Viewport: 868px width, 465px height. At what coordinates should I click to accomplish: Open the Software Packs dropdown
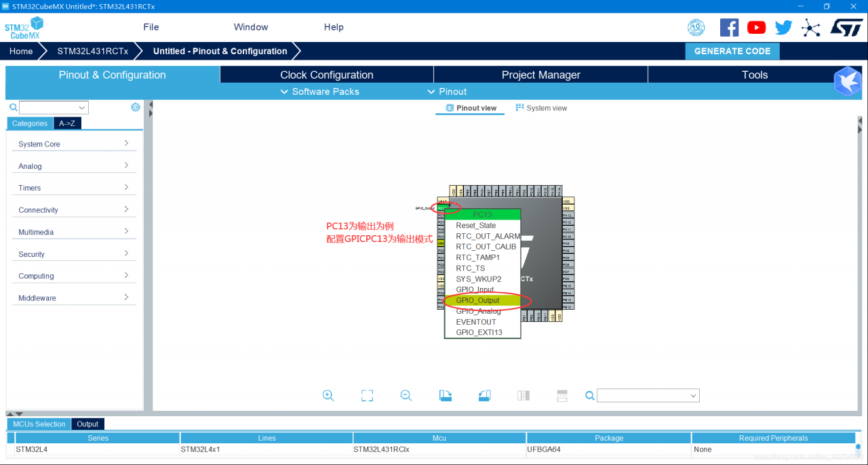pos(320,92)
